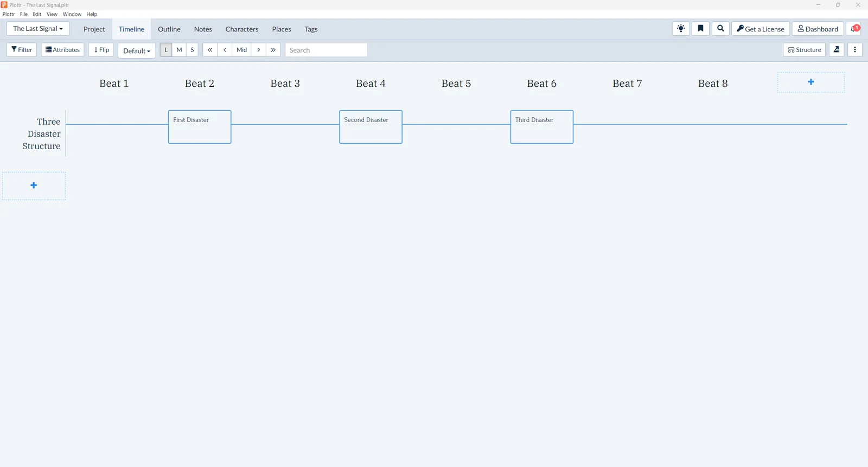The image size is (868, 467).
Task: Open the three-dot more options menu
Action: tap(855, 50)
